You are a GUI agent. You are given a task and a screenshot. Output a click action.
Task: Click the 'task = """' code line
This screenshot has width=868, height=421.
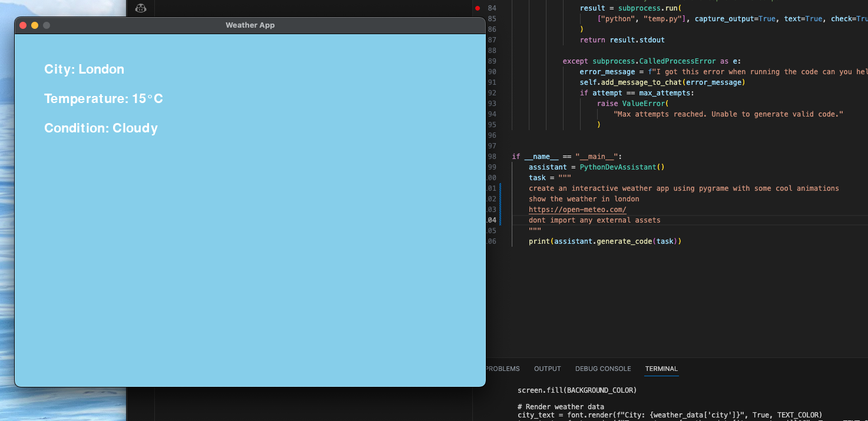point(550,178)
